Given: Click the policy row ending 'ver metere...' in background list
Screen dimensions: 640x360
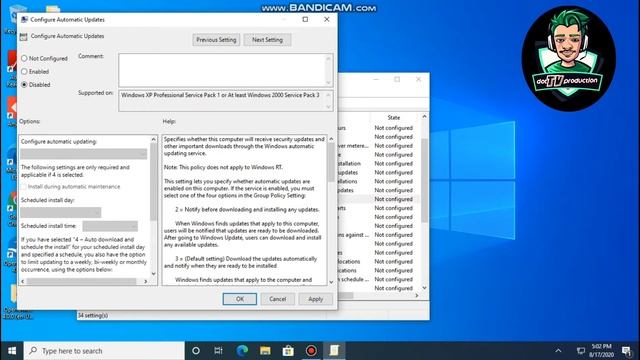Looking at the screenshot, I should tap(378, 146).
